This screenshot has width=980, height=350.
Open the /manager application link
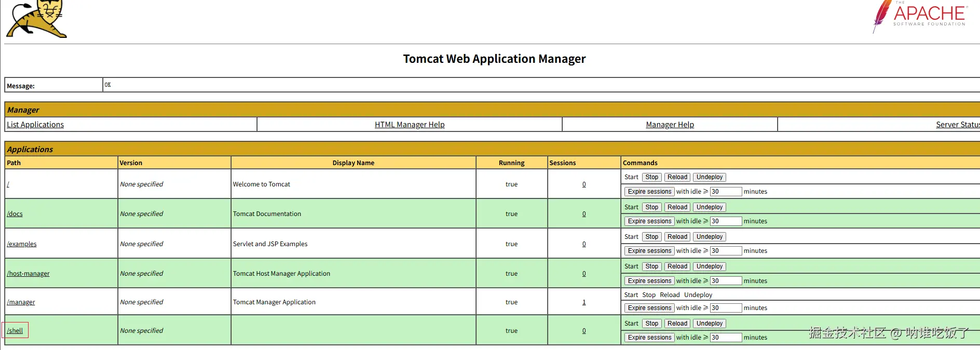(x=21, y=302)
